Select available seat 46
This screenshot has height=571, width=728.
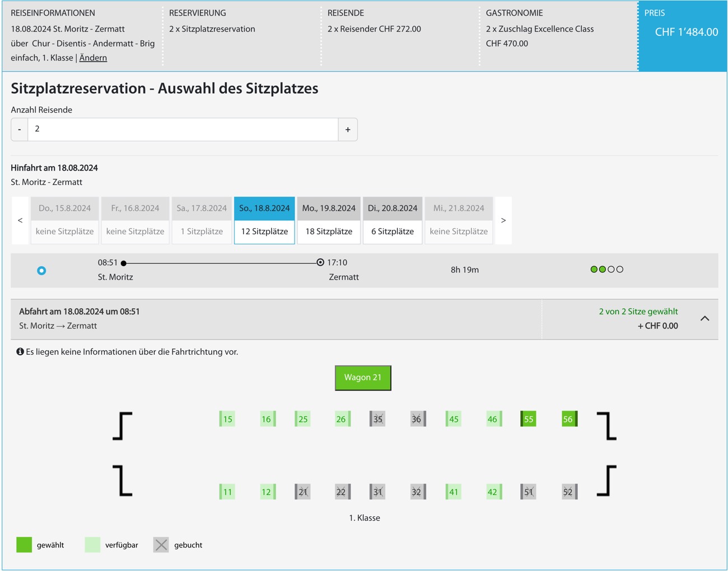494,419
